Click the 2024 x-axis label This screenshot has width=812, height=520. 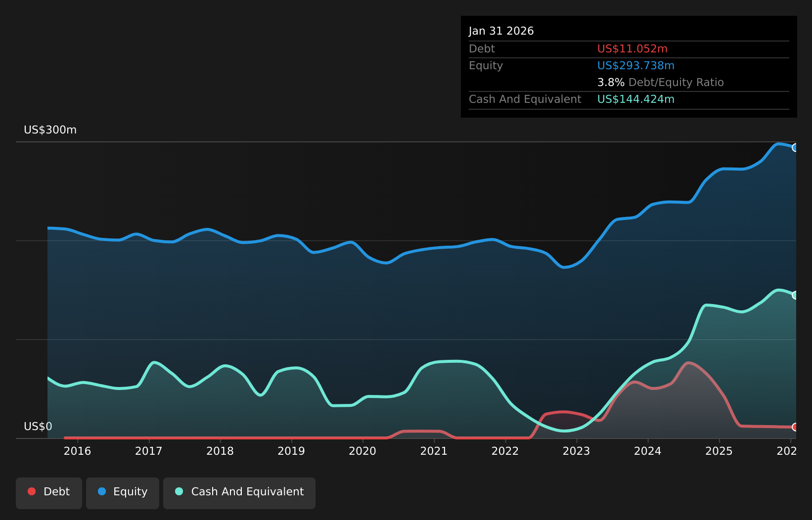[648, 451]
